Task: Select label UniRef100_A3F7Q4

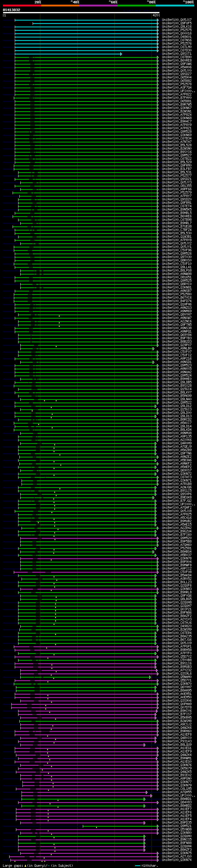Action: [x=176, y=88]
